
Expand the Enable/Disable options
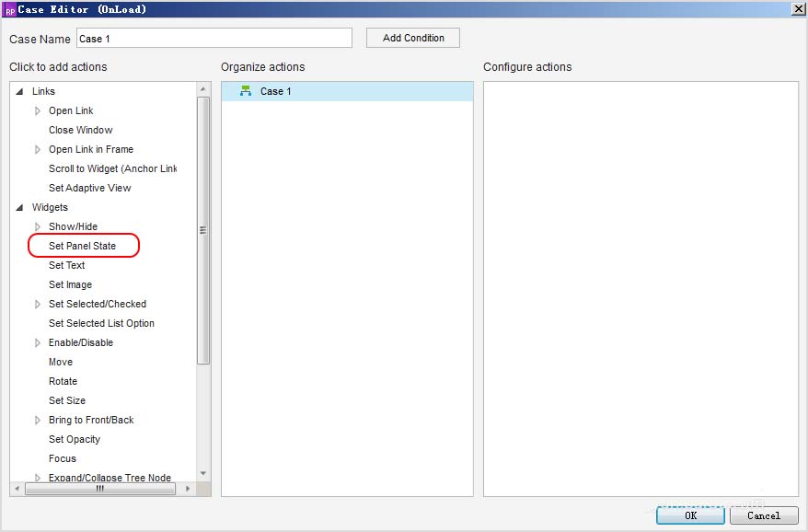click(38, 342)
